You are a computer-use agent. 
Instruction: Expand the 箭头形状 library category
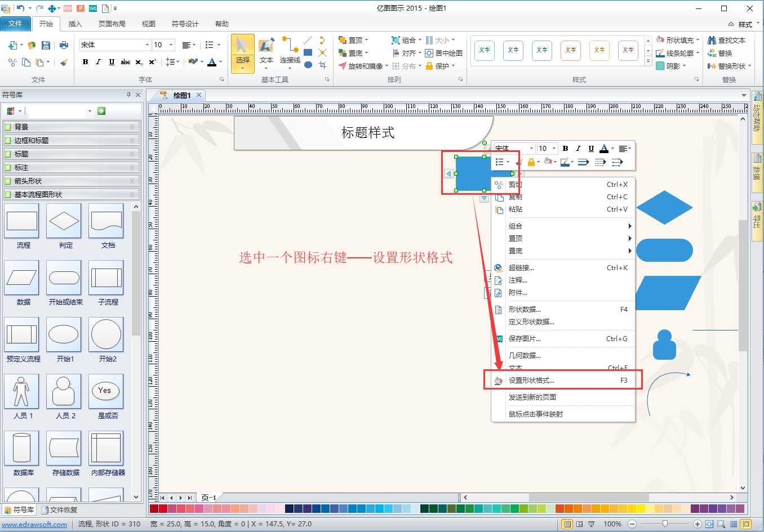pos(71,181)
